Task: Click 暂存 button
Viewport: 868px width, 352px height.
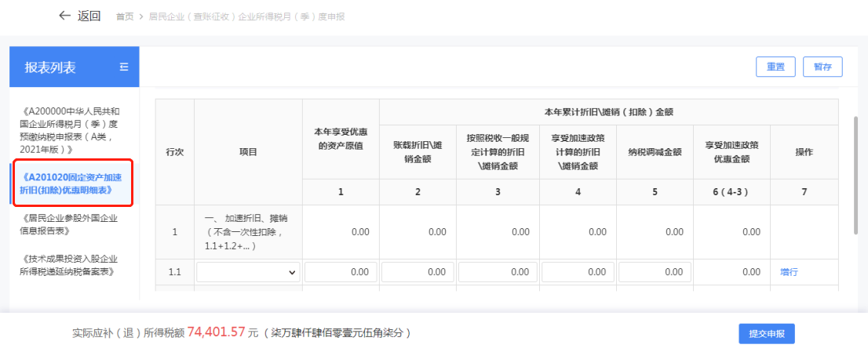Action: click(822, 67)
